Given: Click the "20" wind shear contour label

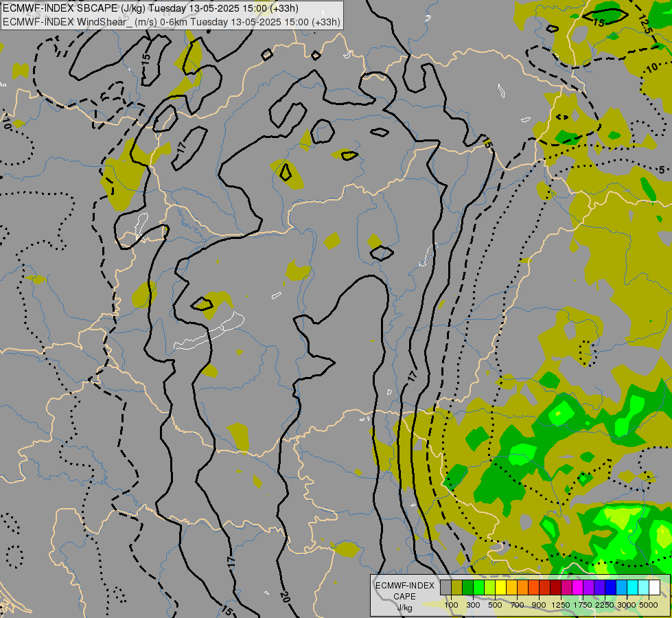Looking at the screenshot, I should point(285,596).
